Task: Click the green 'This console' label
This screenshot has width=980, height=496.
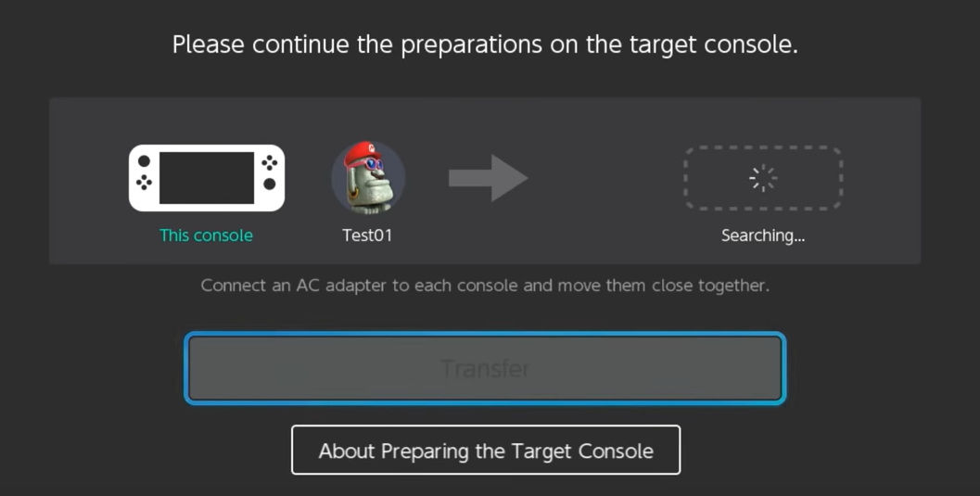Action: pyautogui.click(x=206, y=235)
